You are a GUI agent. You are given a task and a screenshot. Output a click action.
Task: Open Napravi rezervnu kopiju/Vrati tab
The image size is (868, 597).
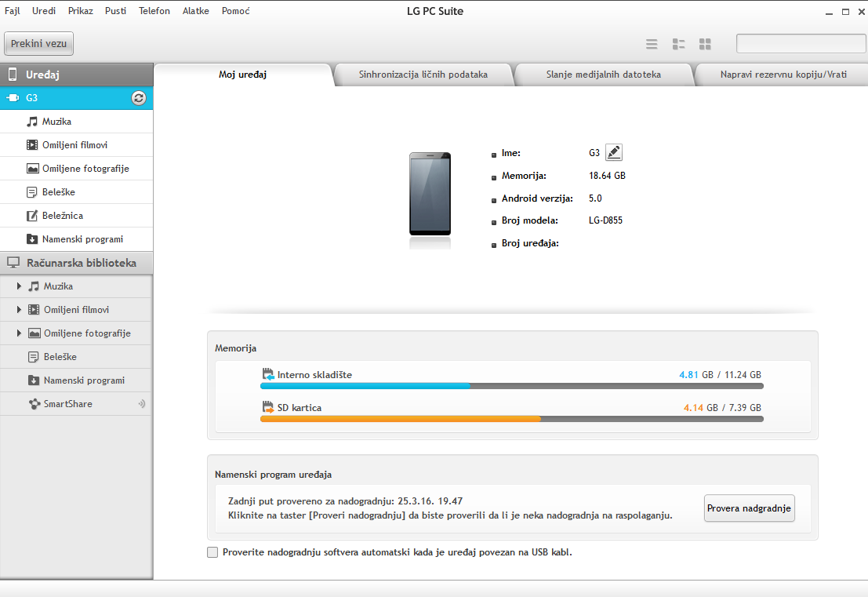[783, 75]
